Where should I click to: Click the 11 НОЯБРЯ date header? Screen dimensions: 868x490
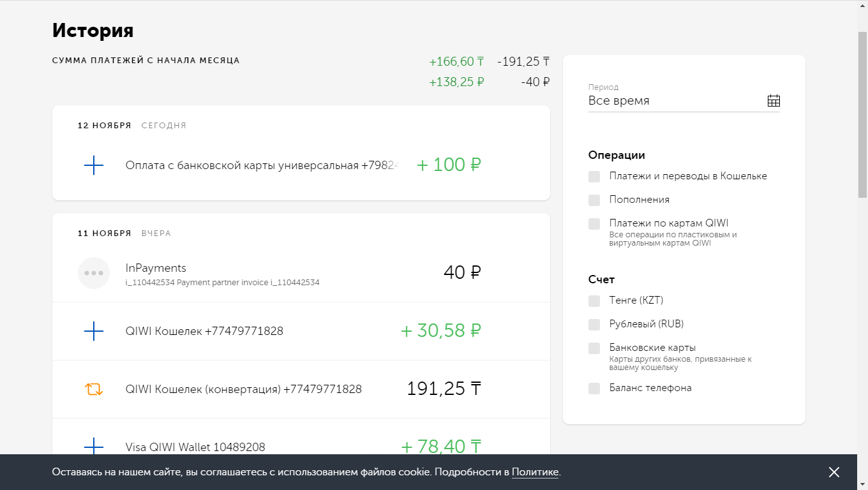click(105, 234)
